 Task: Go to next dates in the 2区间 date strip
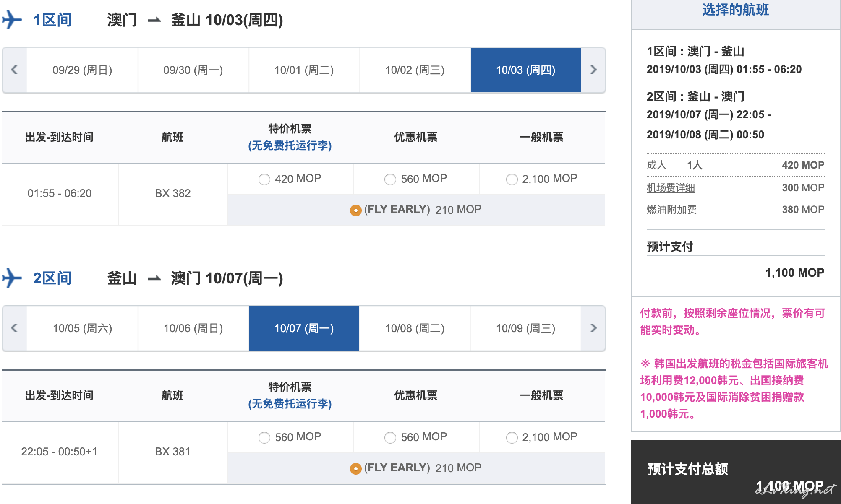[x=593, y=328]
